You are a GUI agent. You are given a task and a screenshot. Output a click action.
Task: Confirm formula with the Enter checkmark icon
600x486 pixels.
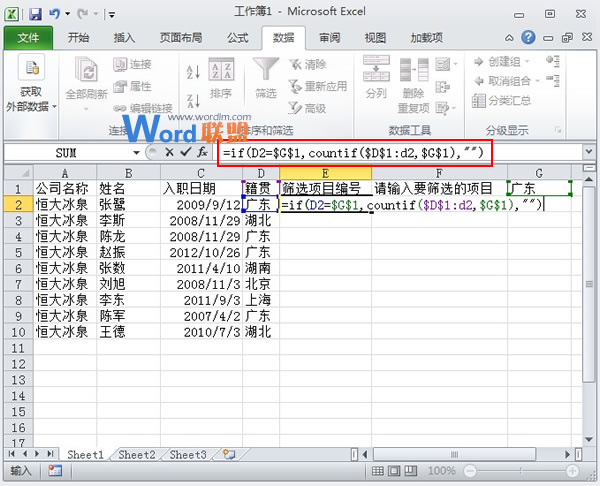[184, 153]
